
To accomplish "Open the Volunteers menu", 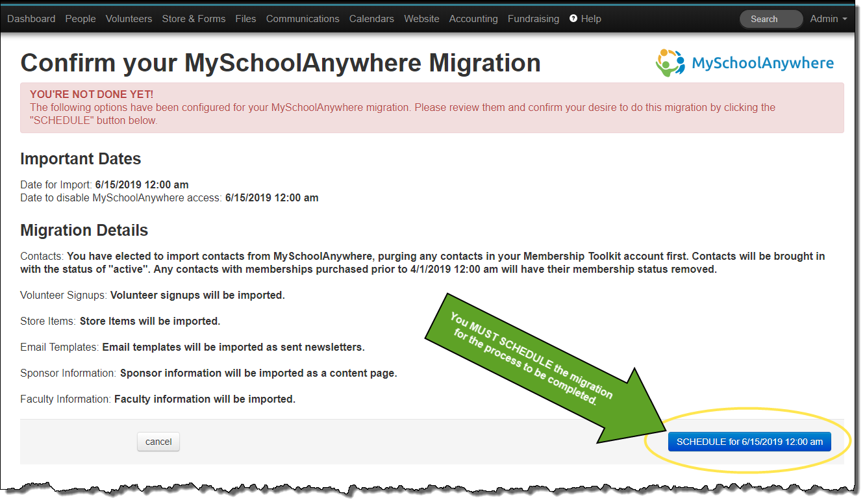I will (x=129, y=19).
